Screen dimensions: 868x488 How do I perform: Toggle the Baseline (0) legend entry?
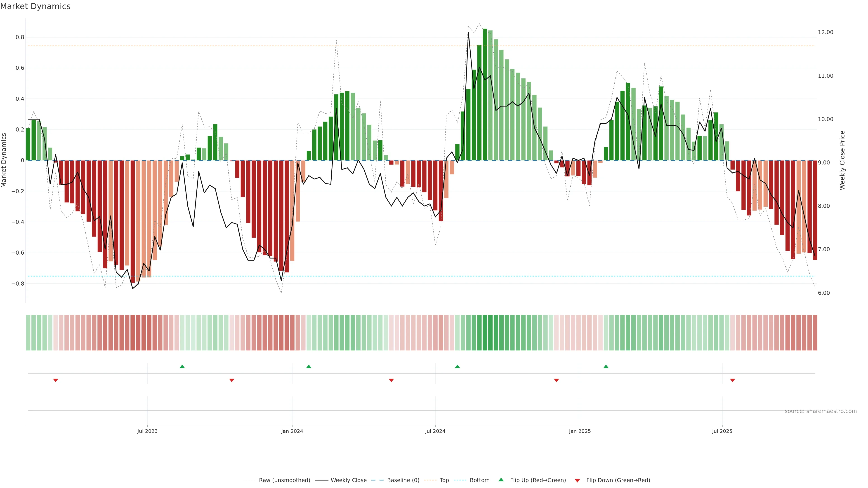(403, 480)
